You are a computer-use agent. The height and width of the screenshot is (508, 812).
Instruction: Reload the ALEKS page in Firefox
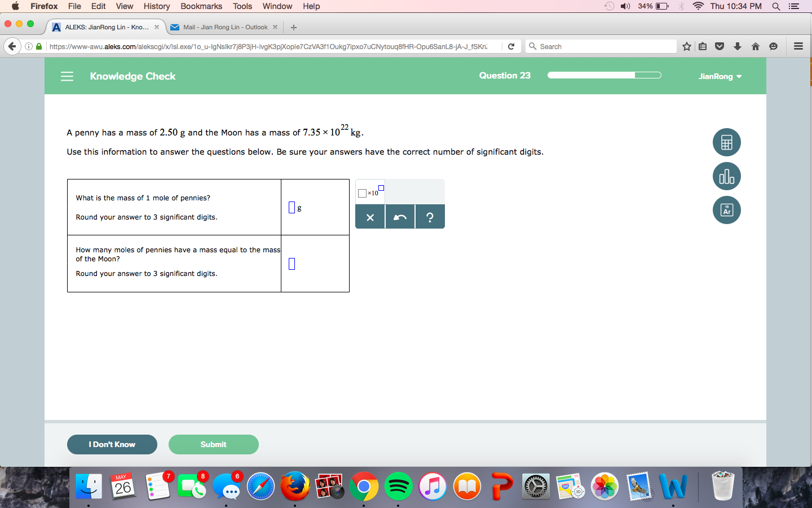pyautogui.click(x=510, y=46)
